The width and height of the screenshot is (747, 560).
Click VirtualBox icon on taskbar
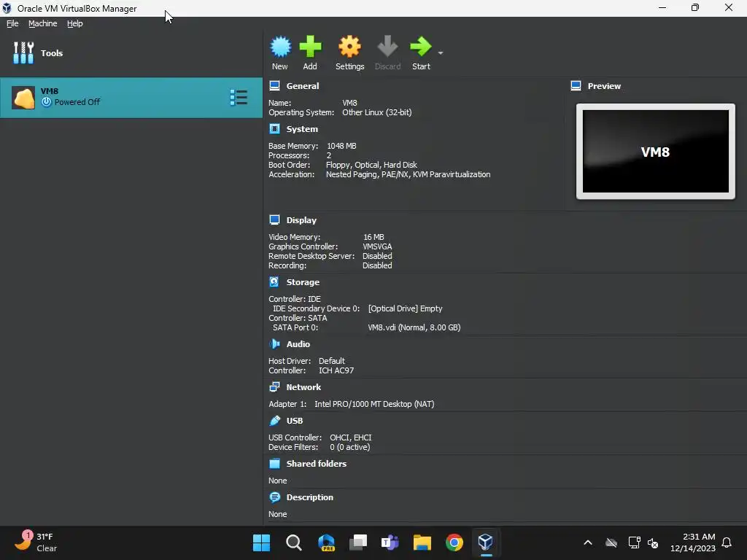coord(485,542)
